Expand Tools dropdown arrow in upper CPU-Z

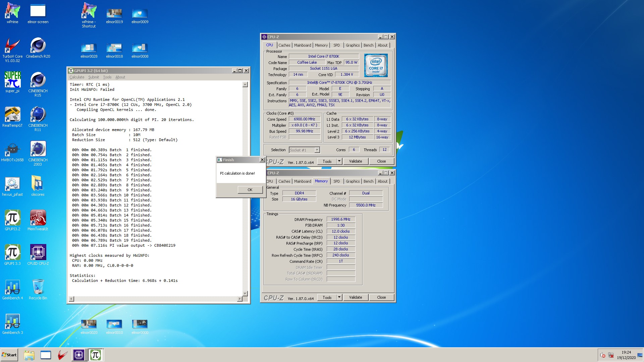[x=339, y=161]
